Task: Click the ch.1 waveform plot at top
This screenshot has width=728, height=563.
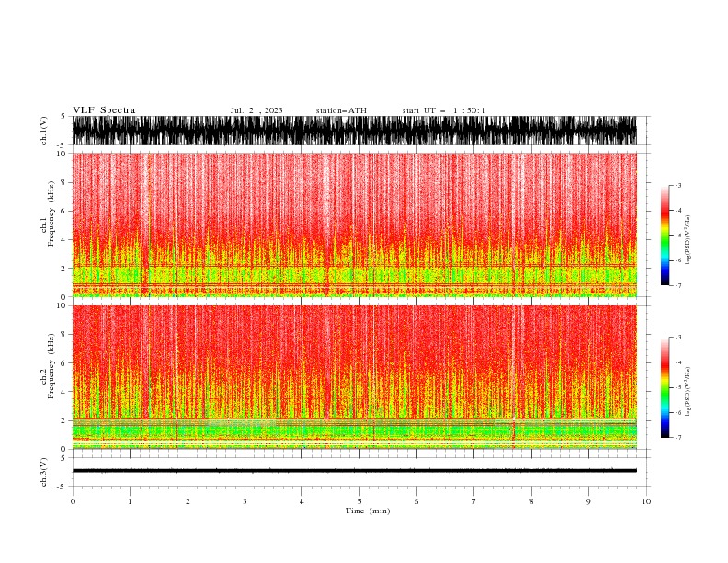Action: click(354, 131)
